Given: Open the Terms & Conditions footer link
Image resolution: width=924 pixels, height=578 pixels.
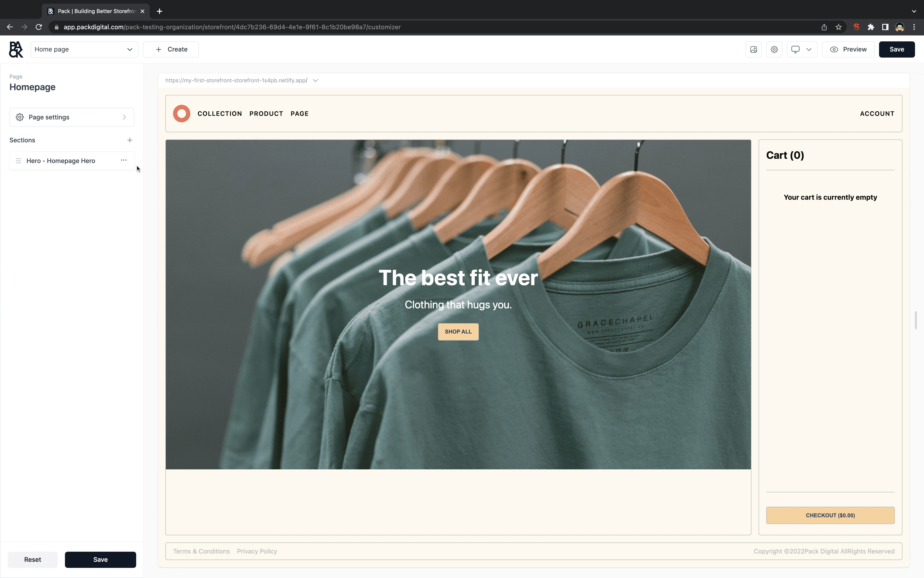Looking at the screenshot, I should [x=201, y=551].
